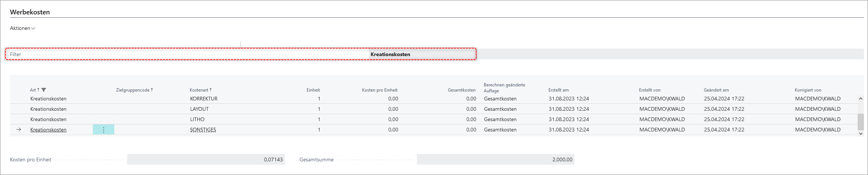This screenshot has height=175, width=868.
Task: Click the Kosten pro Einheit total field
Action: pyautogui.click(x=206, y=159)
